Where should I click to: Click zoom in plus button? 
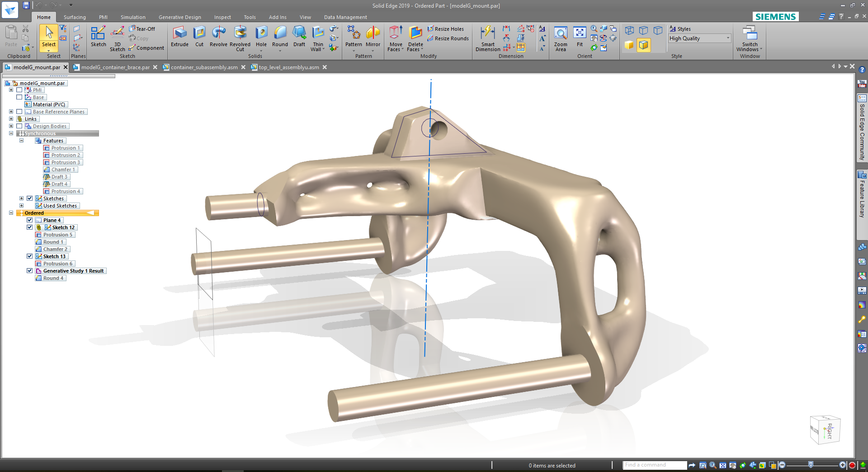[x=842, y=465]
